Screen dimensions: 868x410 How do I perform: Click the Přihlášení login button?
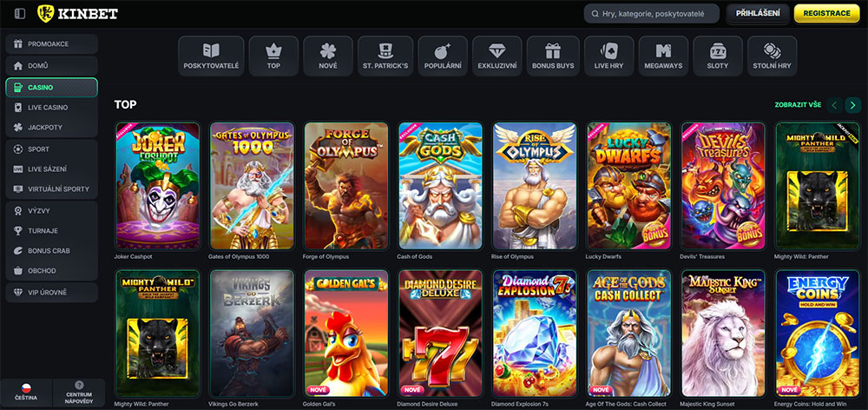click(758, 13)
